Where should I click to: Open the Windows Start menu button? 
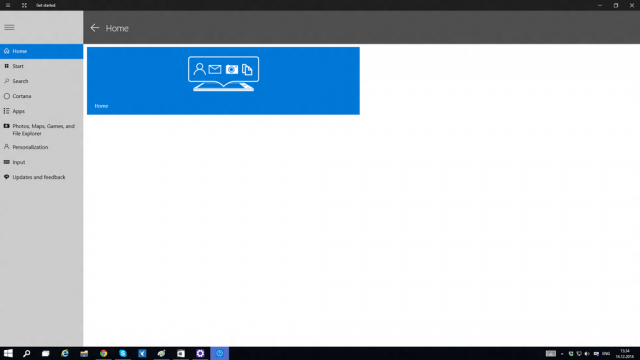pos(8,353)
